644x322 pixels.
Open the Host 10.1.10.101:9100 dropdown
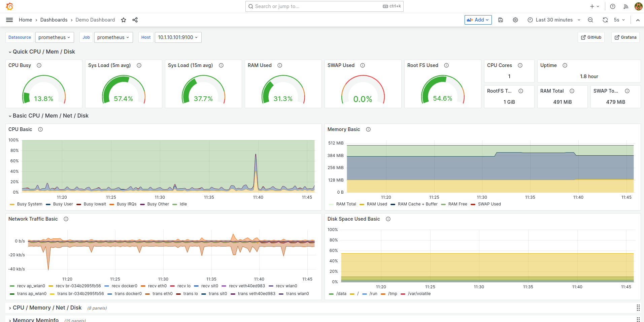pos(178,37)
